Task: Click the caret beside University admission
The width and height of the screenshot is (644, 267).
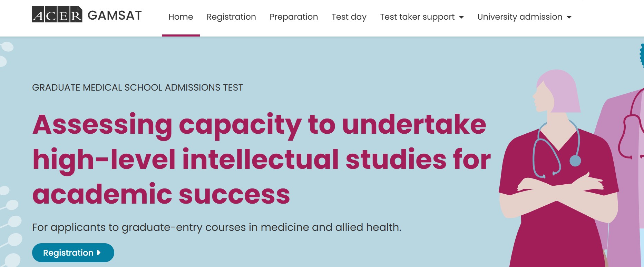Action: click(569, 17)
